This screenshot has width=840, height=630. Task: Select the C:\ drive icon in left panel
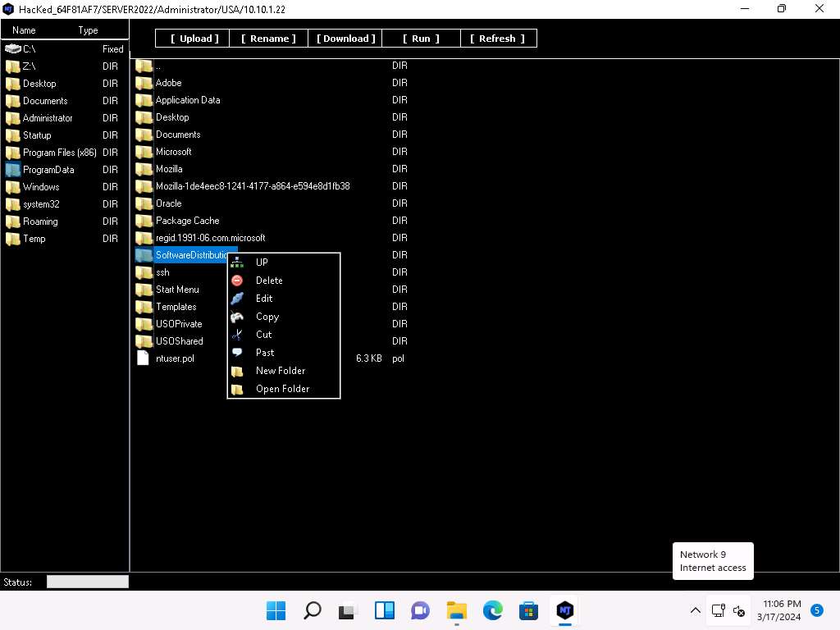point(12,49)
